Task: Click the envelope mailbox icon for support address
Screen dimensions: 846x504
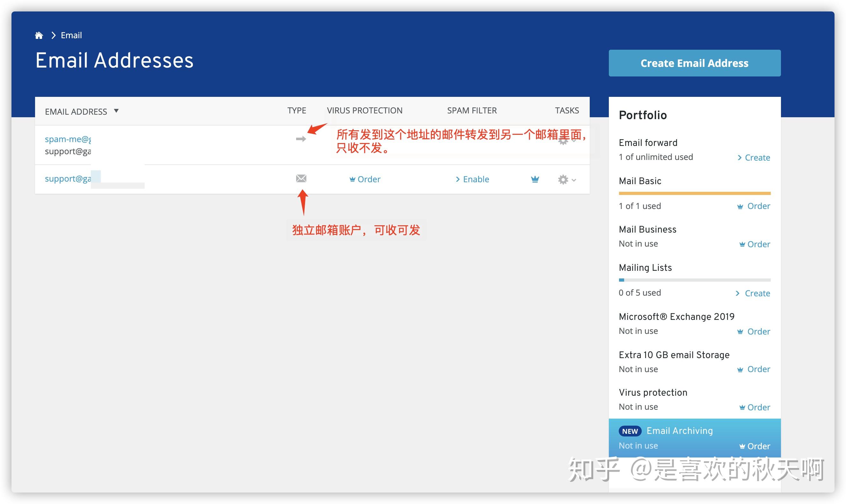Action: [x=301, y=179]
